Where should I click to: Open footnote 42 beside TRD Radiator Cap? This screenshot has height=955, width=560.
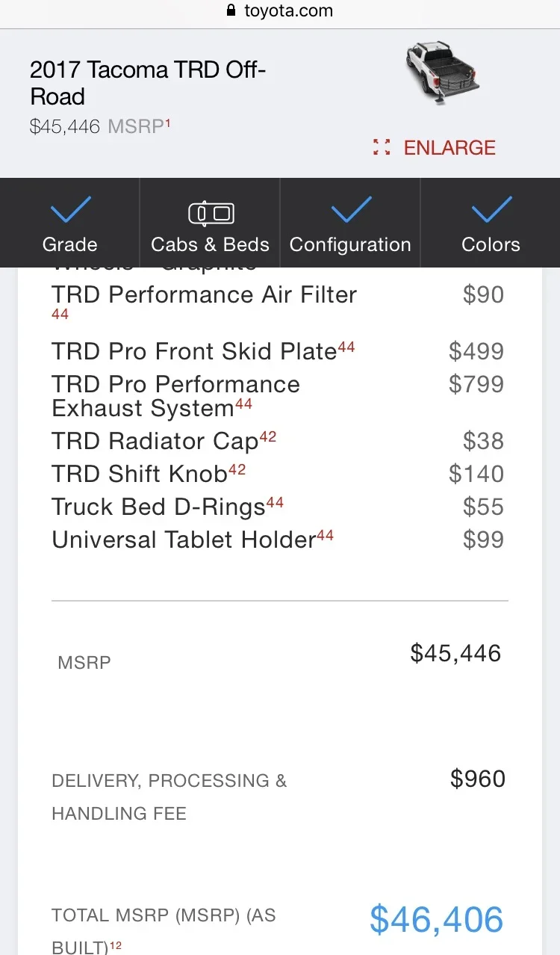coord(267,436)
